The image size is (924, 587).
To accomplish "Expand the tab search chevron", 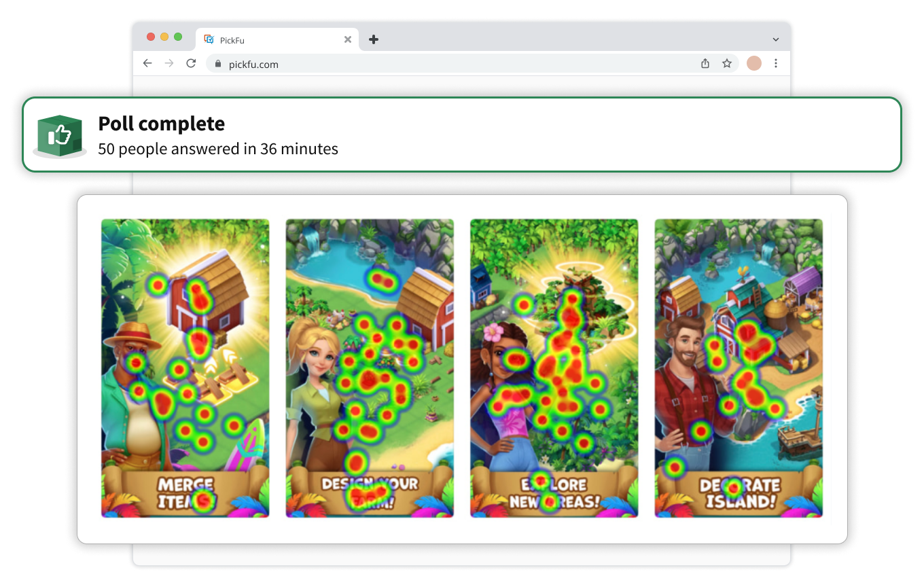I will (x=776, y=39).
